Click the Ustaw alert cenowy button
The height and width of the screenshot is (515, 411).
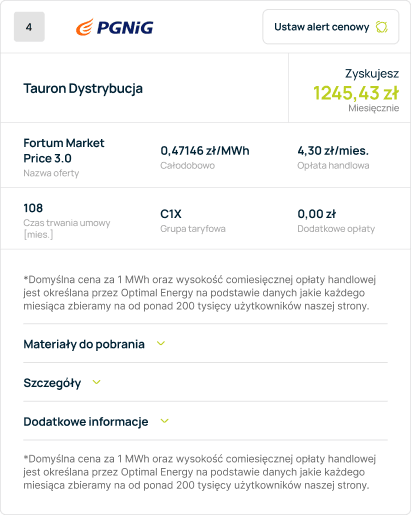[x=331, y=27]
